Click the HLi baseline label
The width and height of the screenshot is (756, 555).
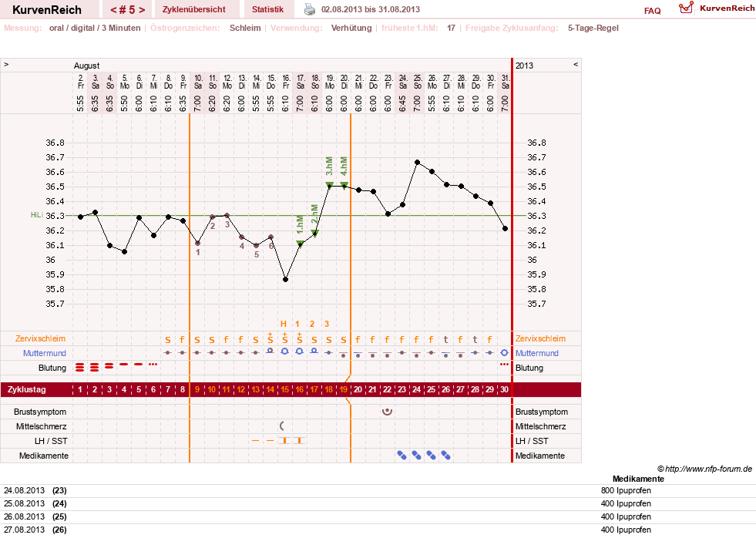pyautogui.click(x=37, y=215)
